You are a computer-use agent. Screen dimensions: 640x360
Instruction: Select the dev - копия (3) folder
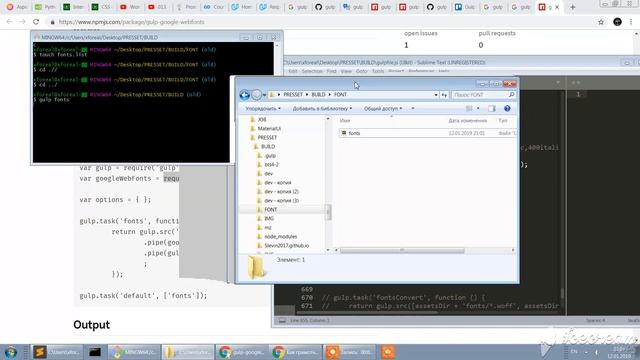pos(281,200)
